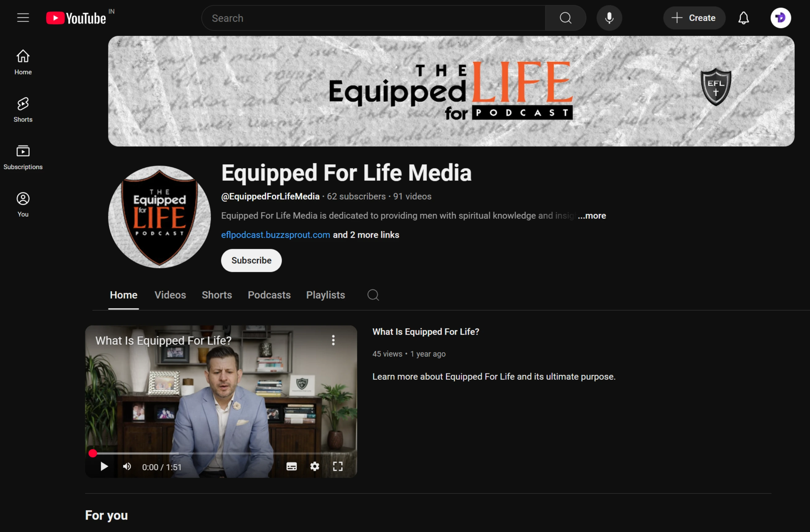Switch to the Podcasts tab
The image size is (810, 532).
269,295
